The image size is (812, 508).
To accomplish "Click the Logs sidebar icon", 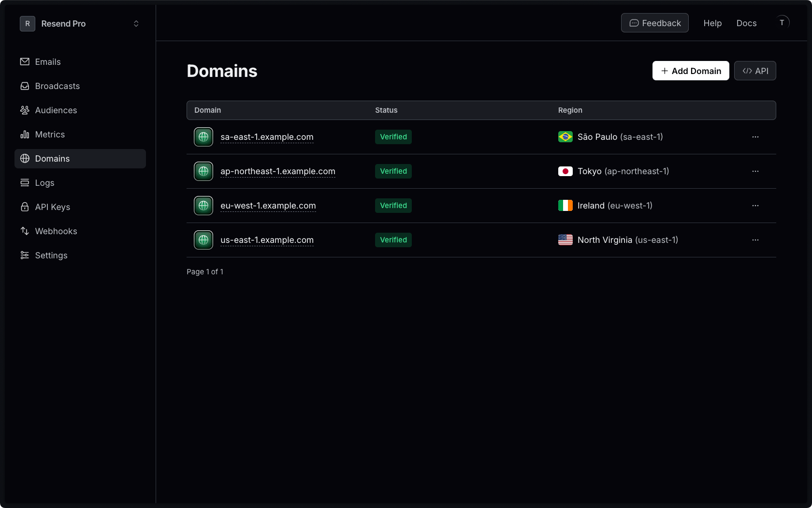I will [x=25, y=183].
